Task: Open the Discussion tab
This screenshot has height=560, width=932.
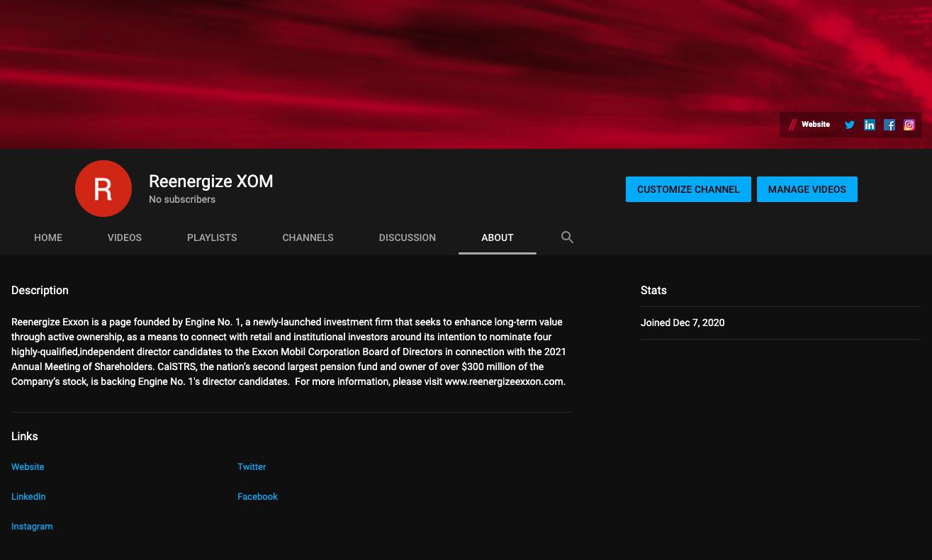Action: coord(407,237)
